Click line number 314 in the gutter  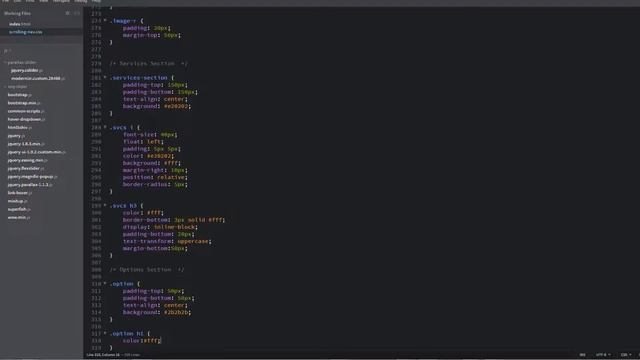pos(96,312)
